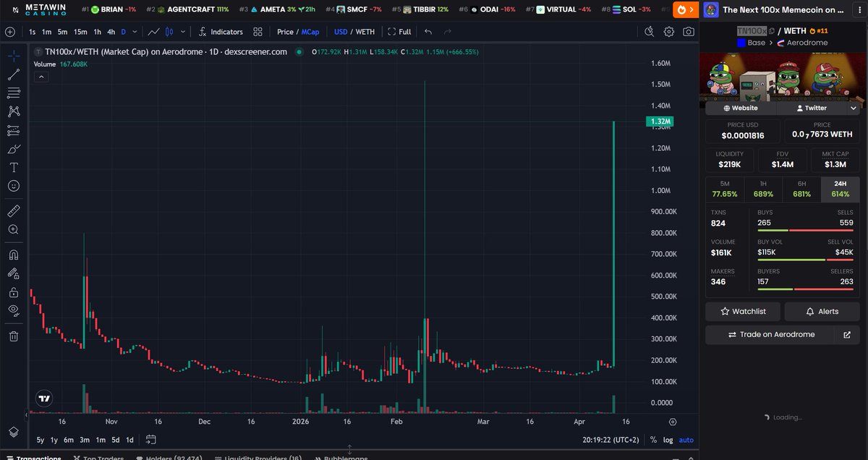Select the forecasting and position tool
This screenshot has width=868, height=460.
[14, 130]
